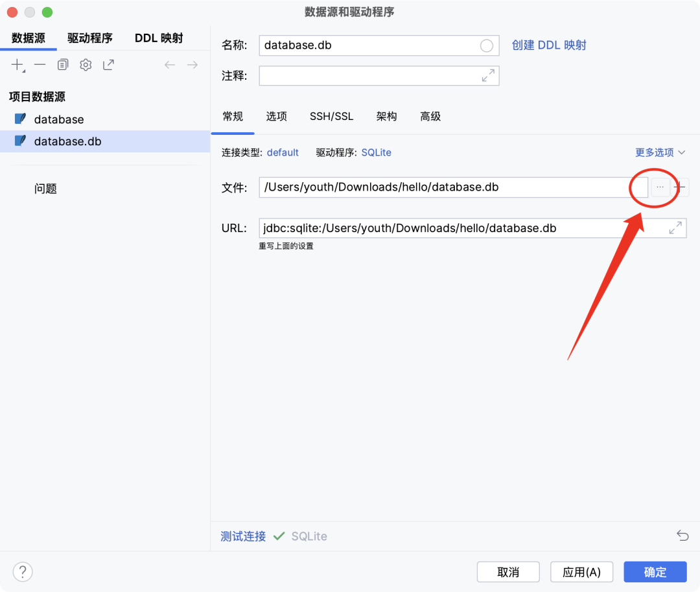Browse for database file with ... button
Screen dimensions: 700x592
click(x=659, y=187)
